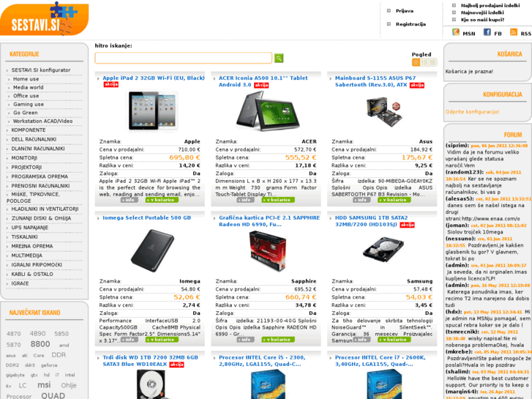Open Najbolj prodajani izdelki link
Image resolution: width=532 pixels, height=399 pixels.
pyautogui.click(x=490, y=5)
